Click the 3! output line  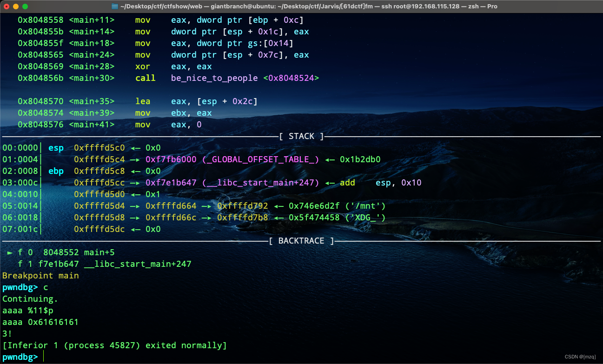coord(7,334)
